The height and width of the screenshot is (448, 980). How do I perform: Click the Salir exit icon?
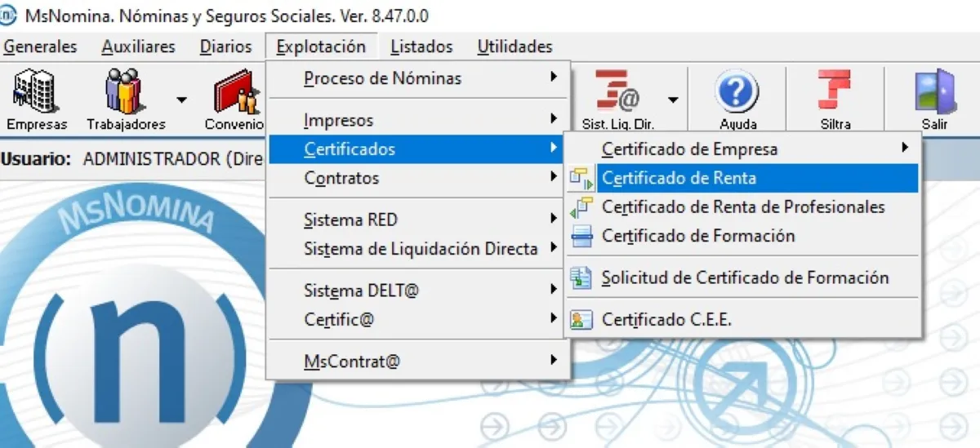(x=935, y=100)
